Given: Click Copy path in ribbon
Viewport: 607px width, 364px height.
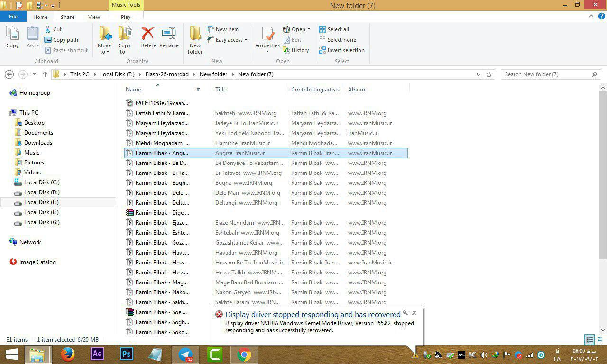Looking at the screenshot, I should pos(61,40).
